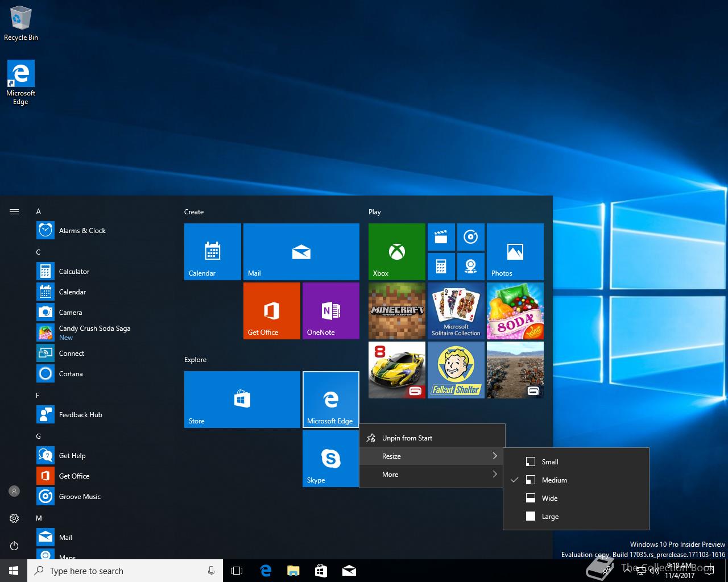Expand the More submenu
Screen dimensions: 728x582
point(432,475)
